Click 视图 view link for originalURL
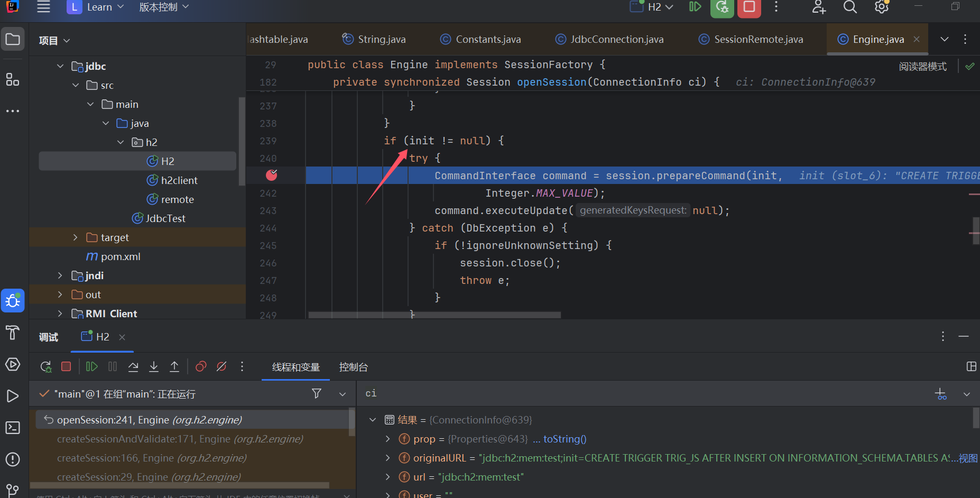980x498 pixels. [968, 458]
